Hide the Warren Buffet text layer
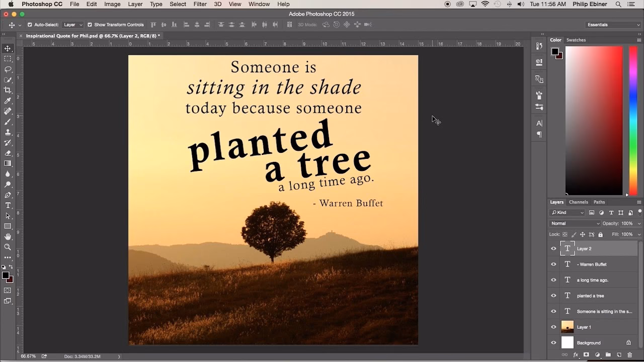The image size is (644, 362). 553,264
